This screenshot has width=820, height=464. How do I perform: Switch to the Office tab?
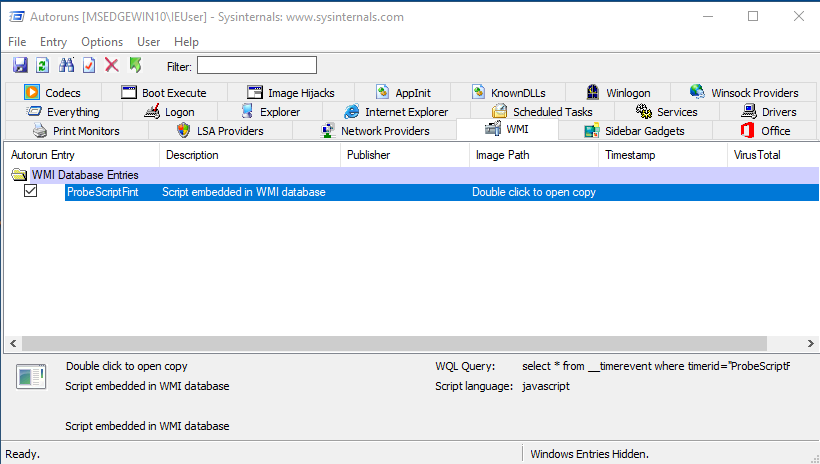click(765, 131)
